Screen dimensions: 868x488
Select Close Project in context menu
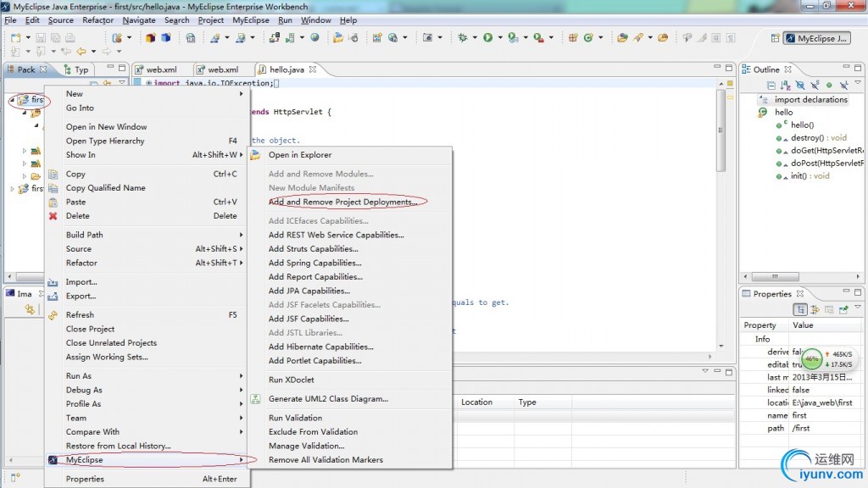[x=146, y=330]
